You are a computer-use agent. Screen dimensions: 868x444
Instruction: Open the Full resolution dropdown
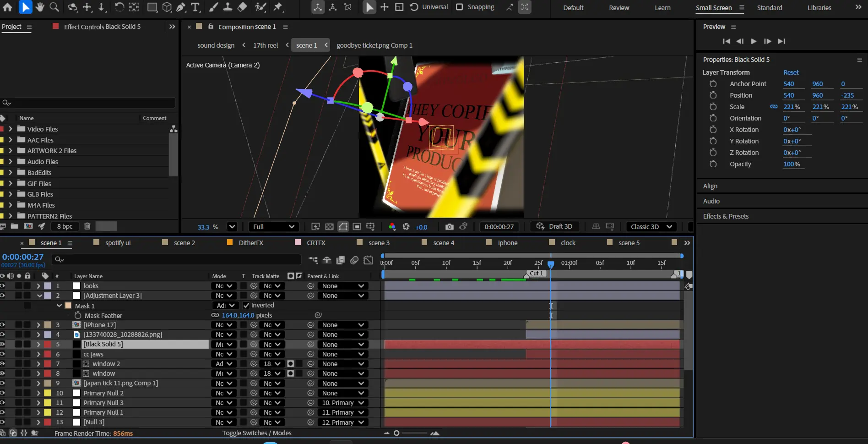[273, 227]
